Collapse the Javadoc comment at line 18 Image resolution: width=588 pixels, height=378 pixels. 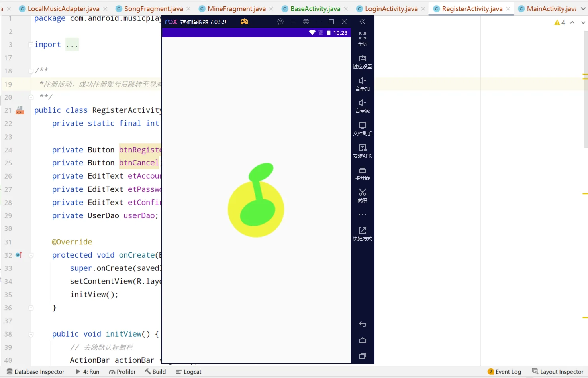[x=31, y=71]
